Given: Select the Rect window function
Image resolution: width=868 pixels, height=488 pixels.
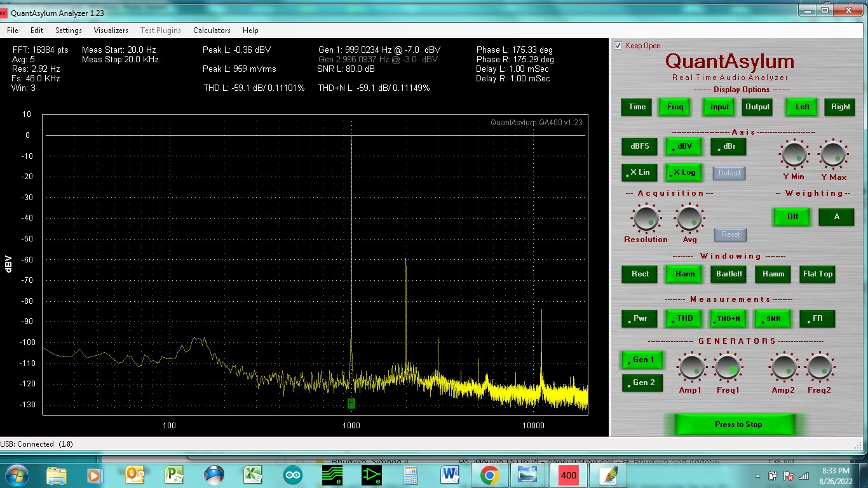Looking at the screenshot, I should coord(640,274).
